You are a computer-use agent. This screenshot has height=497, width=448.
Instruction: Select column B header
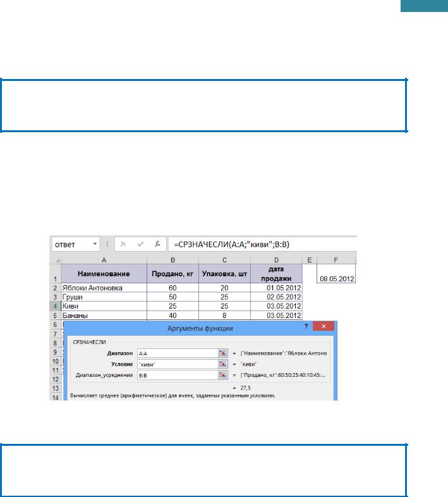pos(173,261)
